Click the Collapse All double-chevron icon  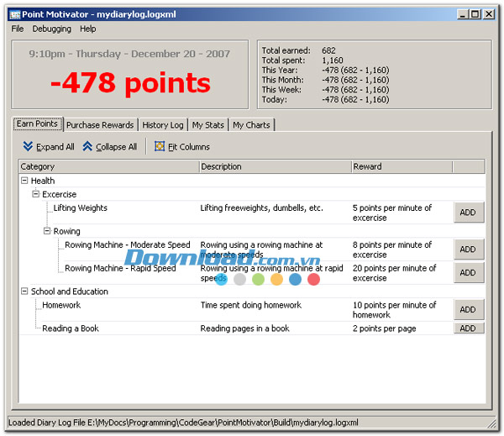(87, 147)
